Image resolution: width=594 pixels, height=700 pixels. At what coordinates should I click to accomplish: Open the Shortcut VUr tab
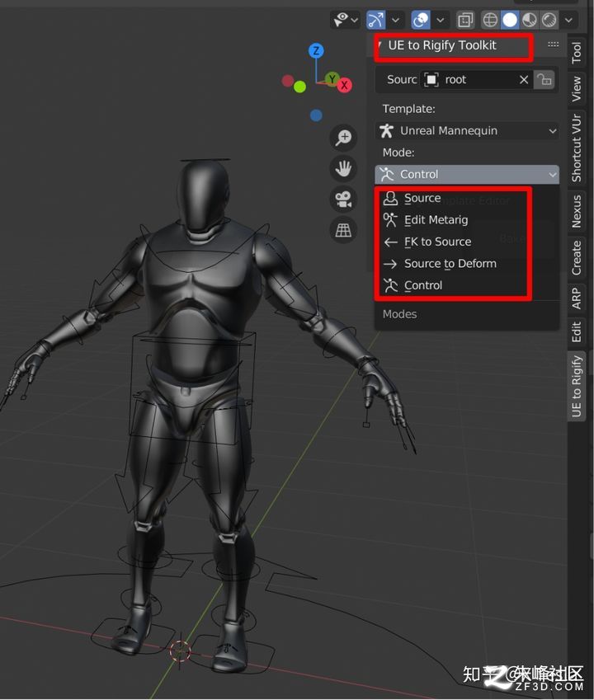point(577,148)
